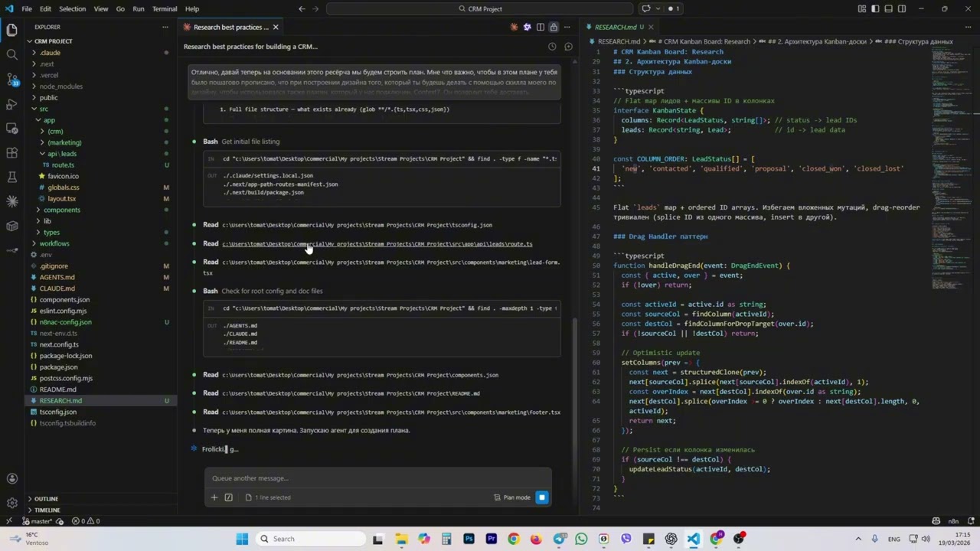Close the RESEARCH.md tab
The height and width of the screenshot is (551, 980).
pyautogui.click(x=651, y=27)
